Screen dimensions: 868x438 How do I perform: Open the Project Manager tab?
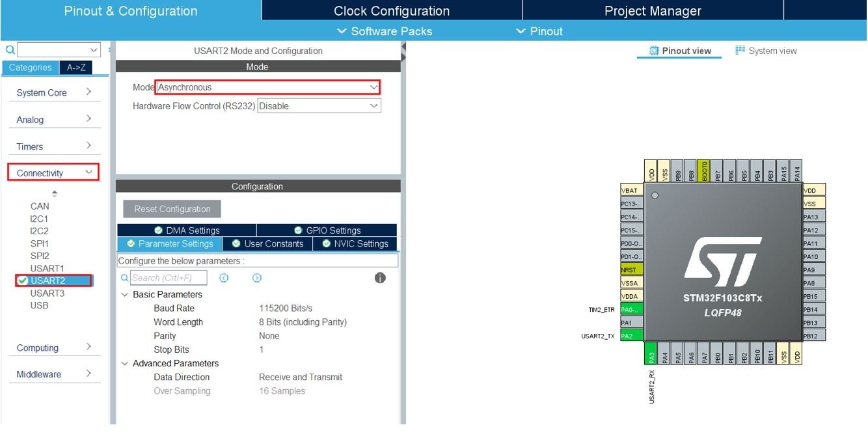[653, 11]
